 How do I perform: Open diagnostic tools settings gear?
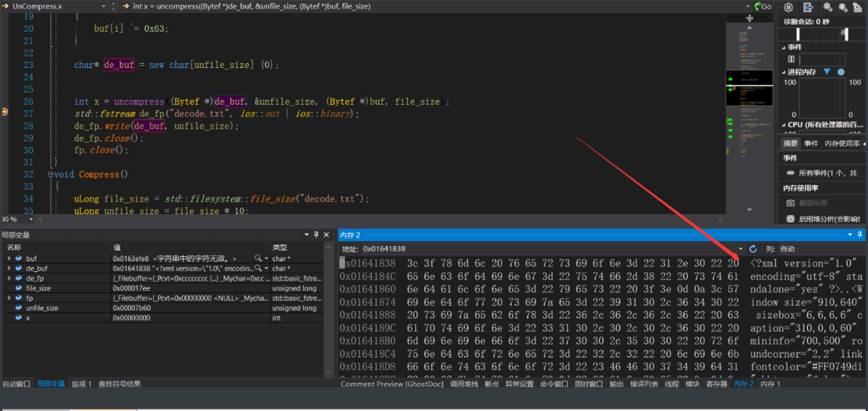click(x=789, y=7)
